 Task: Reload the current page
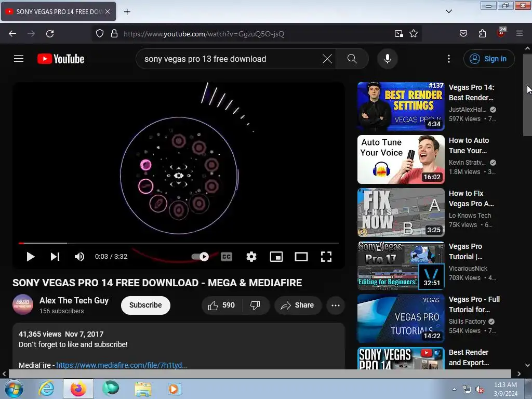pos(50,34)
